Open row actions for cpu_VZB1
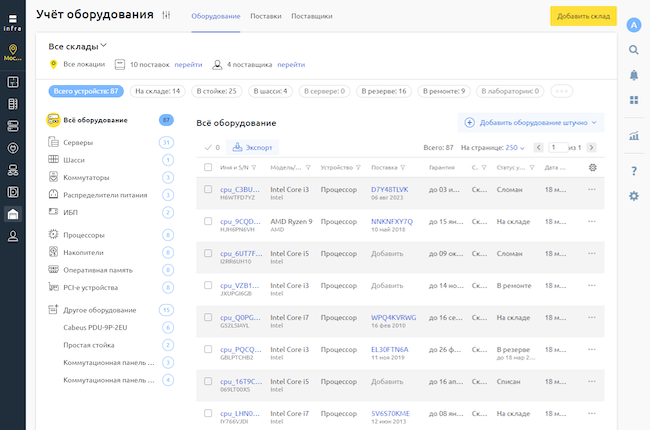Viewport: 650px width, 430px height. (592, 285)
